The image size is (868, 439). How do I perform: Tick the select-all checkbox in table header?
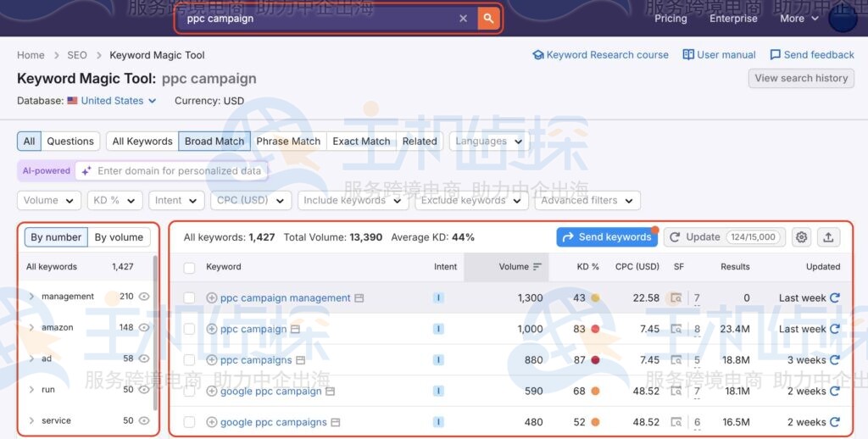pyautogui.click(x=190, y=267)
